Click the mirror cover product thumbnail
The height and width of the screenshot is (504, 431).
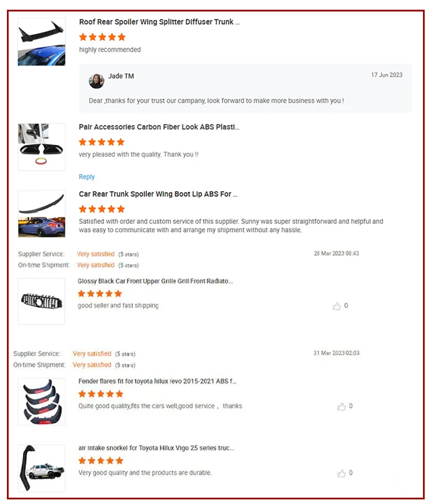point(41,147)
